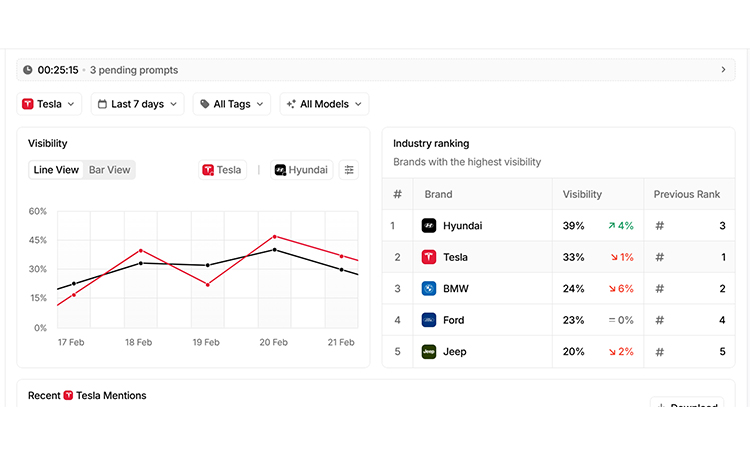The height and width of the screenshot is (450, 750).
Task: Open chart filter settings sliders icon
Action: 349,170
